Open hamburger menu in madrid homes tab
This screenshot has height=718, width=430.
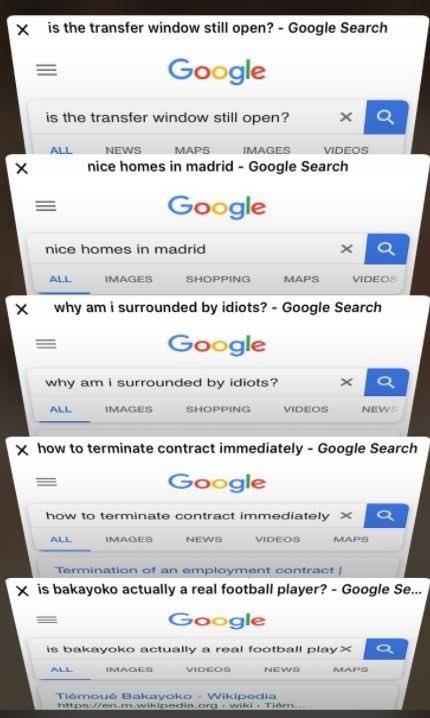tap(46, 206)
